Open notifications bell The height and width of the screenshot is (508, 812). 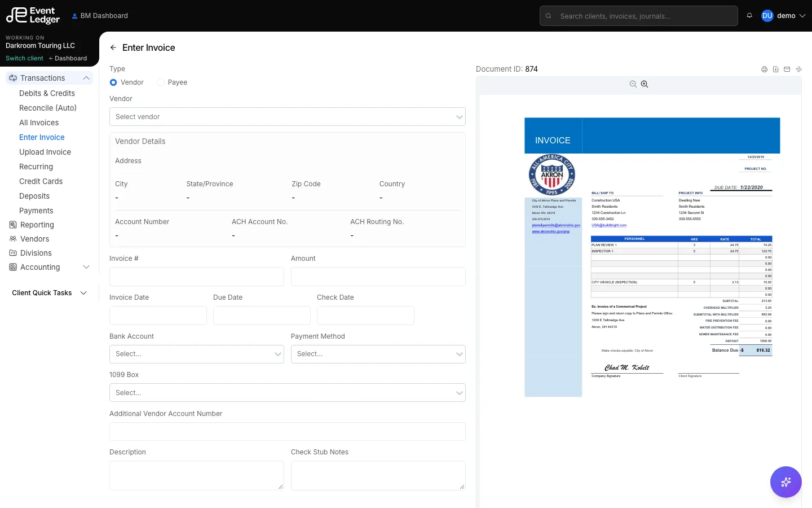[x=749, y=16]
